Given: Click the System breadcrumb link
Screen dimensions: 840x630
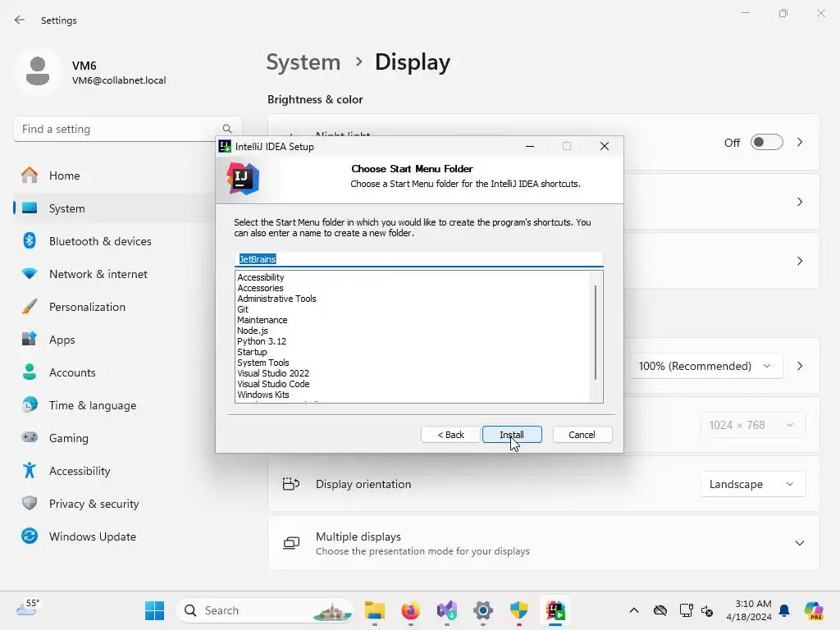Looking at the screenshot, I should 304,62.
